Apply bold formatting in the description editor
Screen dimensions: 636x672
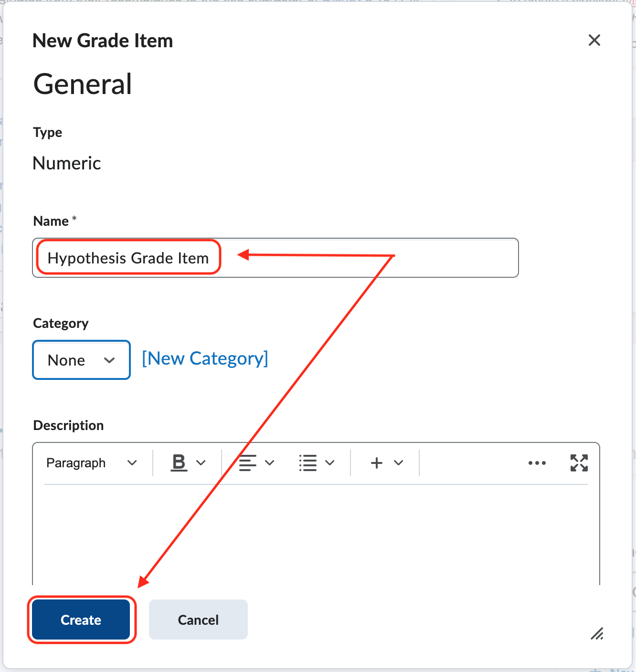click(x=179, y=462)
